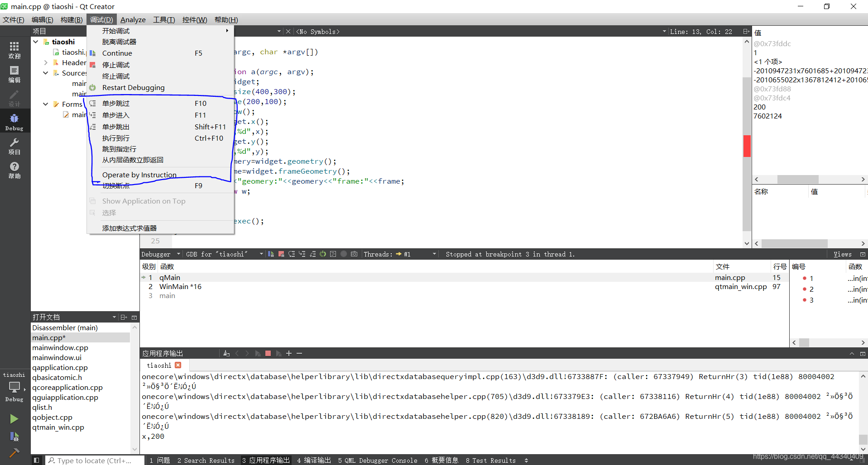Select 切换断点 (F9) menu entry
This screenshot has width=868, height=465.
pos(160,185)
